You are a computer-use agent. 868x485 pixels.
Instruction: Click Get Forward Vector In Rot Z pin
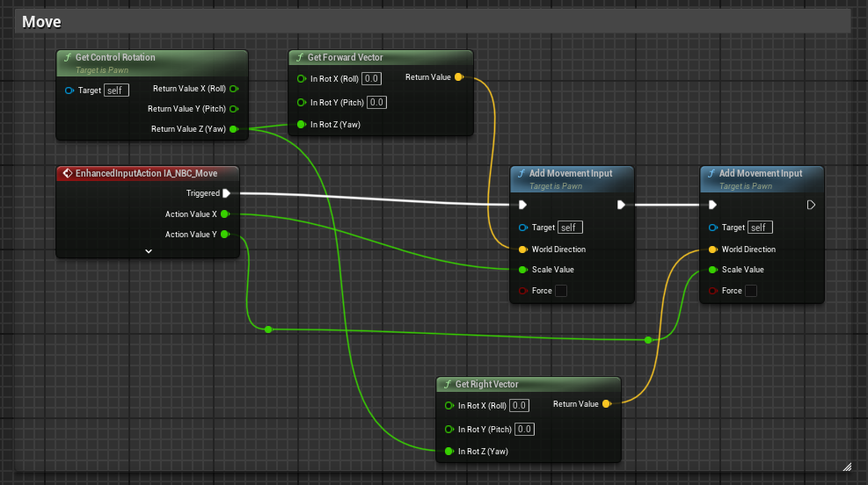pyautogui.click(x=301, y=125)
